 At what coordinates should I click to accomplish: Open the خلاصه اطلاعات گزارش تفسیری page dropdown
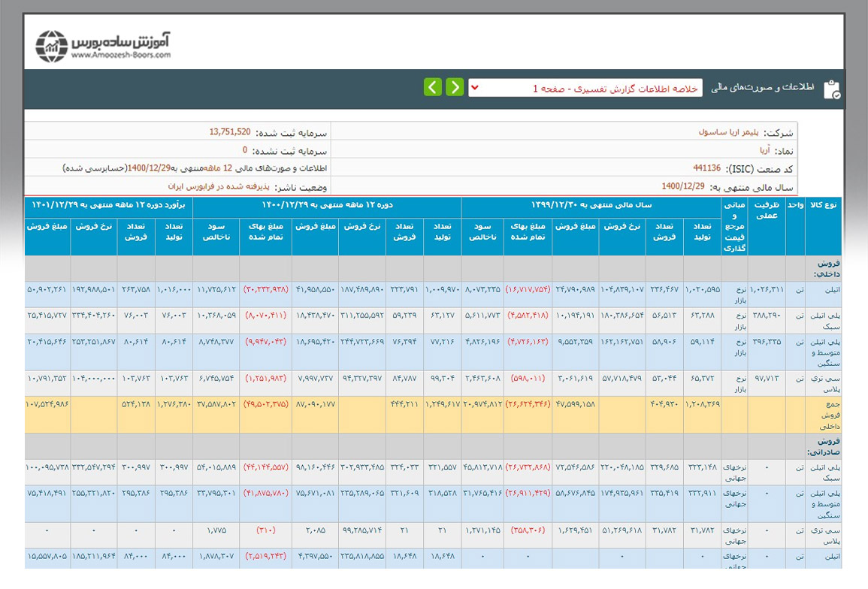[585, 88]
